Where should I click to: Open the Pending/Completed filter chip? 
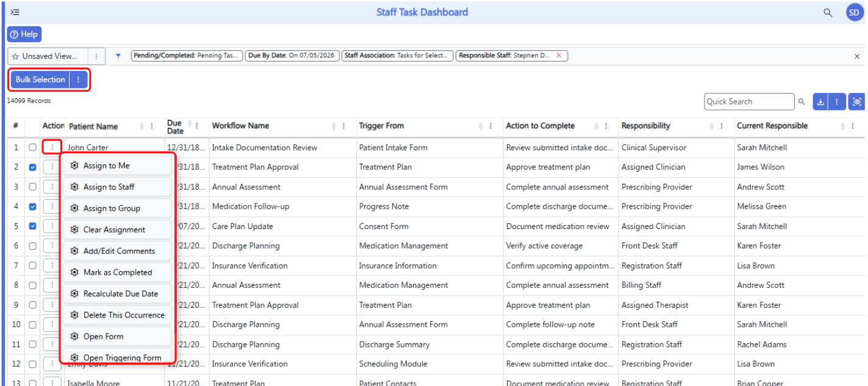click(187, 56)
